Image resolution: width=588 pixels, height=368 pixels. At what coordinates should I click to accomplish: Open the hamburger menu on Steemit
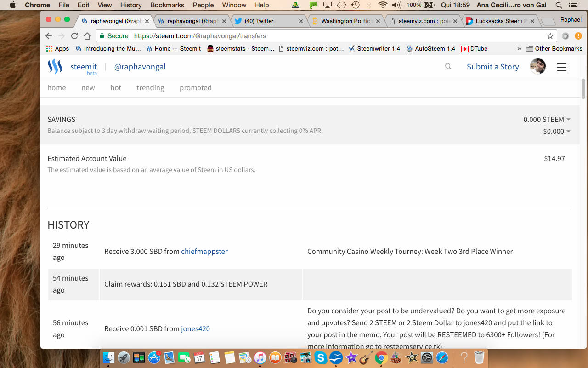(x=562, y=67)
